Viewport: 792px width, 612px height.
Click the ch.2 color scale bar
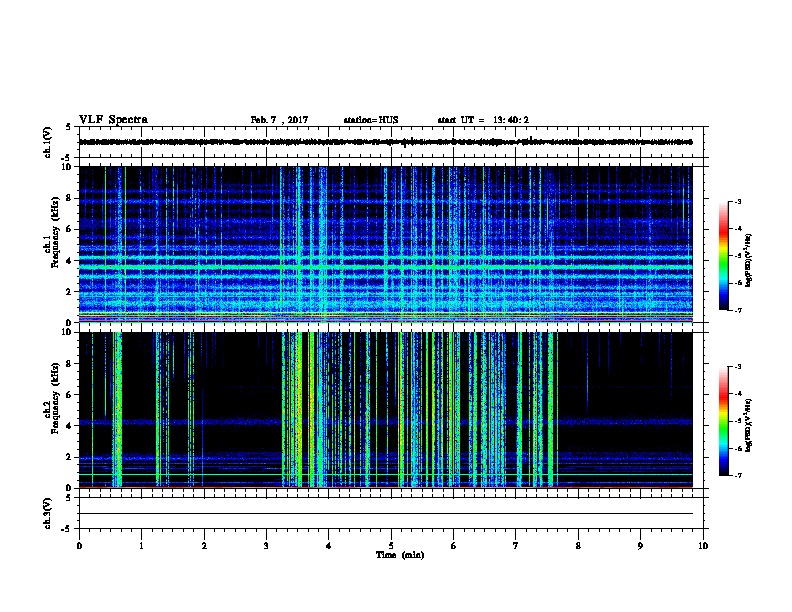click(724, 421)
